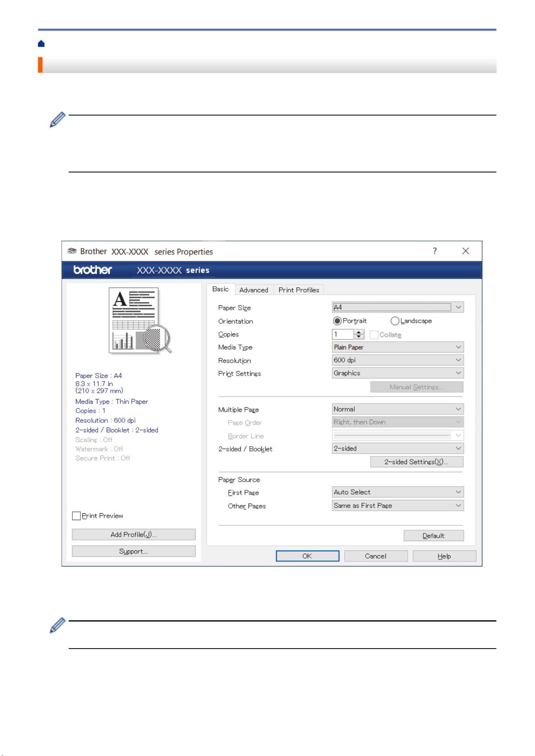Click the Manual Settings button

tap(417, 387)
